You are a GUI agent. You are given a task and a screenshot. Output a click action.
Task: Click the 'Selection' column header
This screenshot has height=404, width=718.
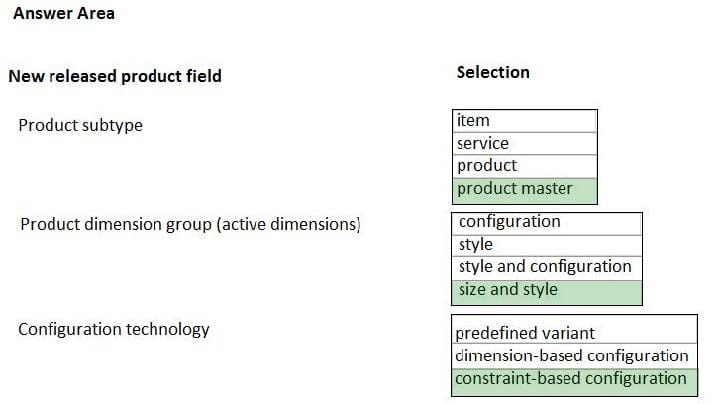(493, 72)
